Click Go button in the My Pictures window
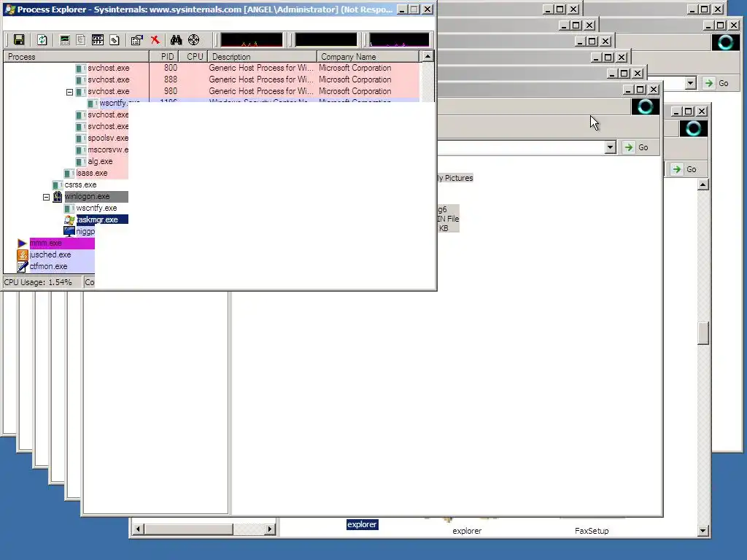 (x=636, y=147)
